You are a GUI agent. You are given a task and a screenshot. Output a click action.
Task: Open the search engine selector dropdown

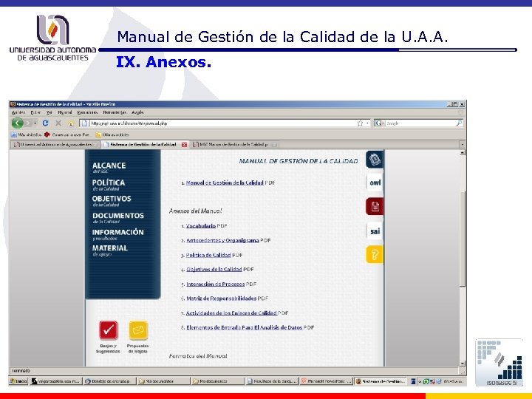pyautogui.click(x=379, y=123)
